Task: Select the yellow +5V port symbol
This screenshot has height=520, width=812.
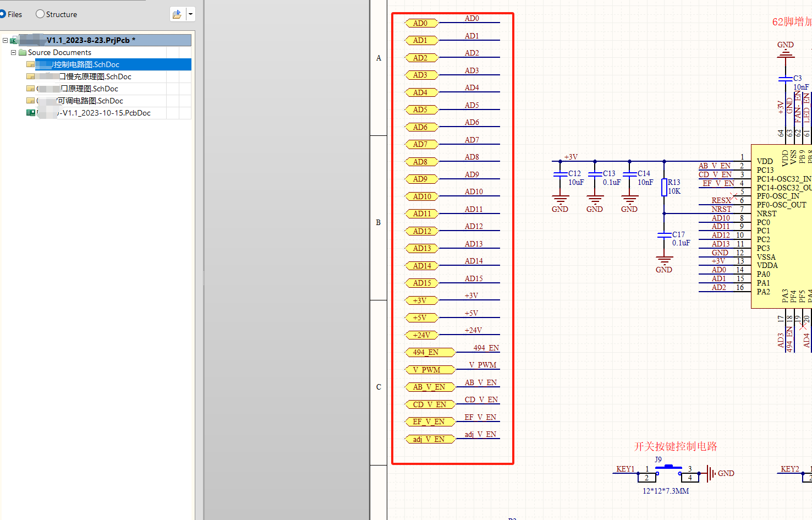Action: coord(421,318)
